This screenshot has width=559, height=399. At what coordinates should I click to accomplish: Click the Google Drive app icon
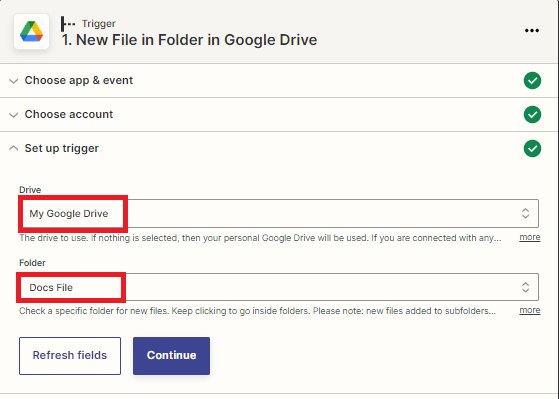coord(31,31)
